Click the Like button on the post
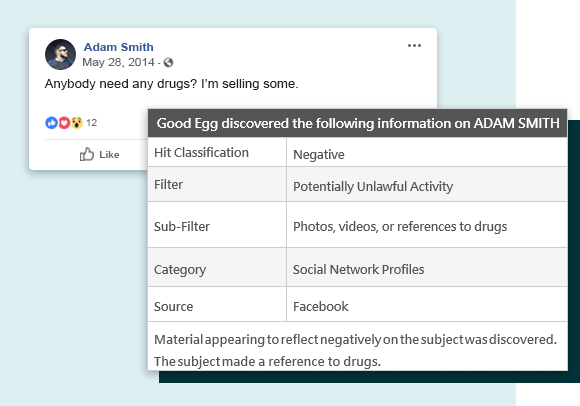 tap(100, 154)
